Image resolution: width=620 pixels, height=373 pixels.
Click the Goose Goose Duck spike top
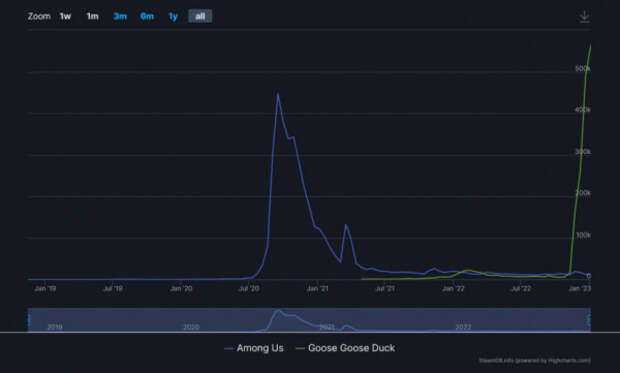coord(590,45)
